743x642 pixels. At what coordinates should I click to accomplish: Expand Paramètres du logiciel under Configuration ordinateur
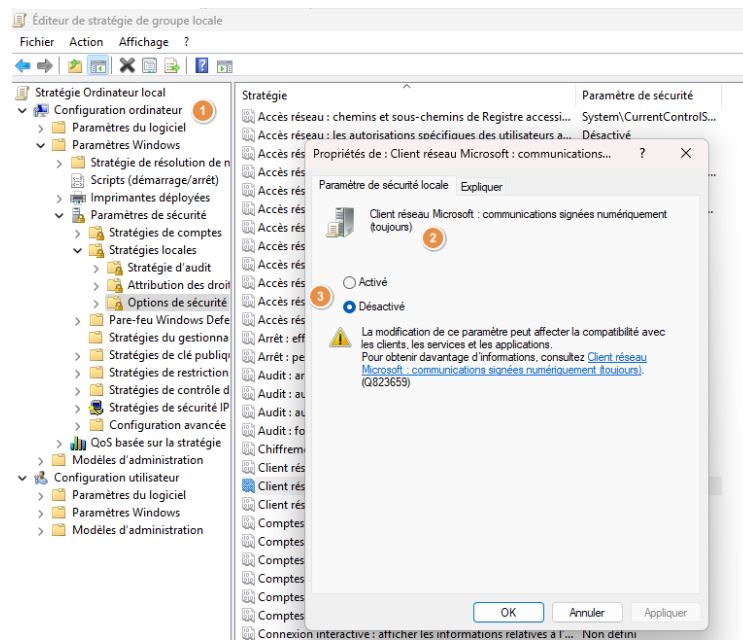click(41, 128)
